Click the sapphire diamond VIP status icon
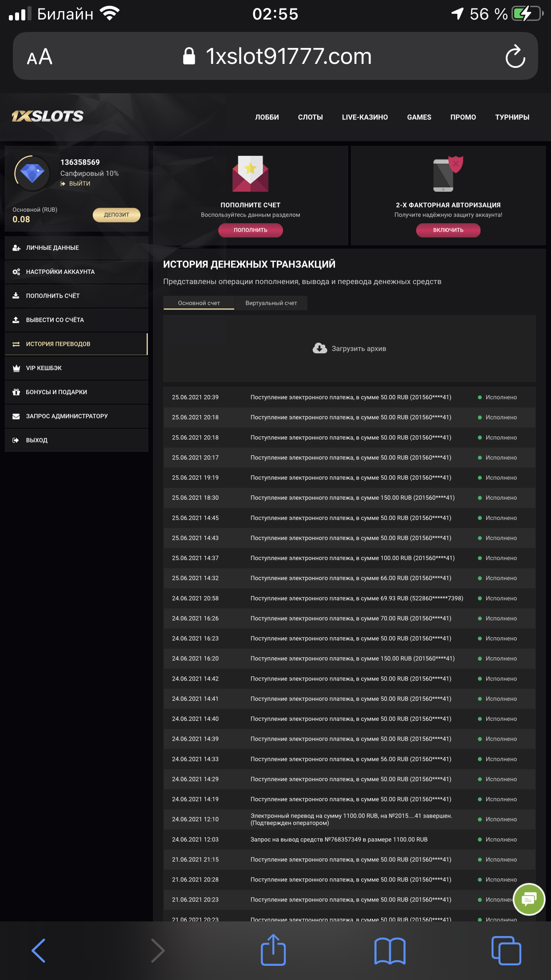Image resolution: width=551 pixels, height=980 pixels. click(32, 173)
